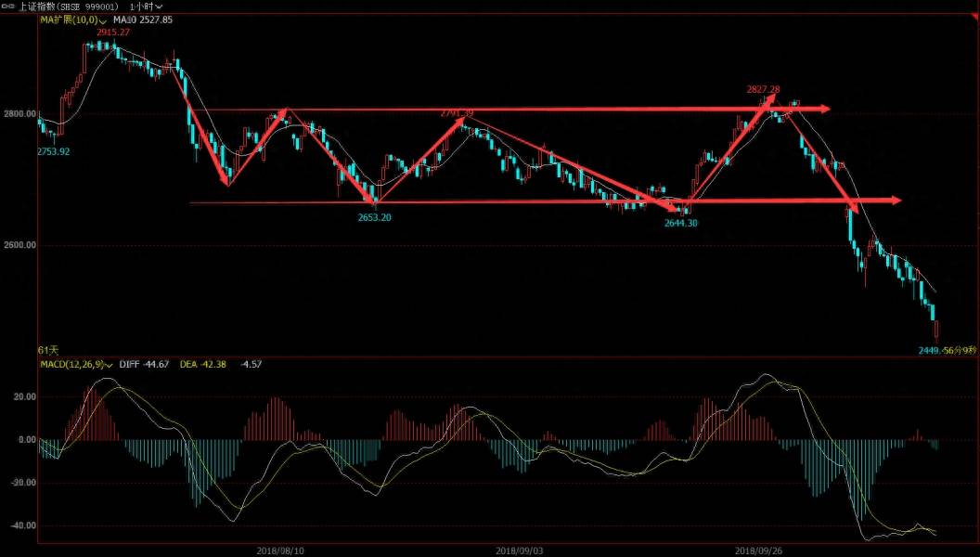Click the 56分9秒 countdown timer
This screenshot has height=557, width=980.
[x=960, y=351]
